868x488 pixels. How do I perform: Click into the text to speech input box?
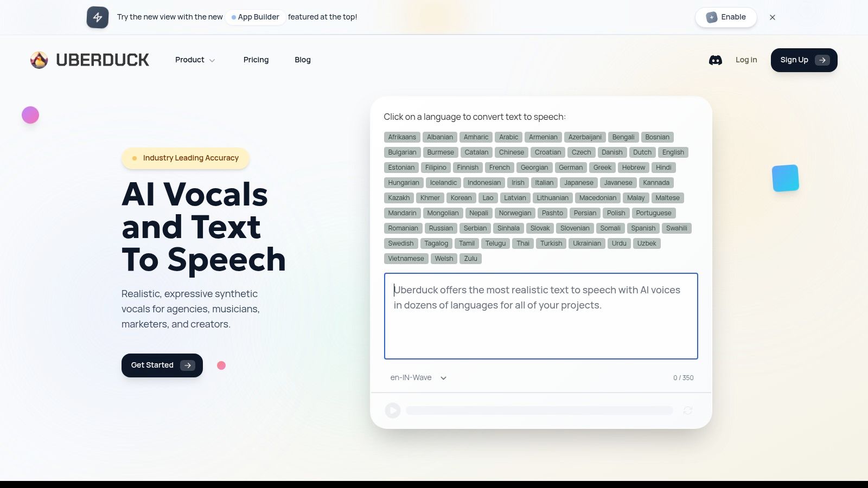541,316
